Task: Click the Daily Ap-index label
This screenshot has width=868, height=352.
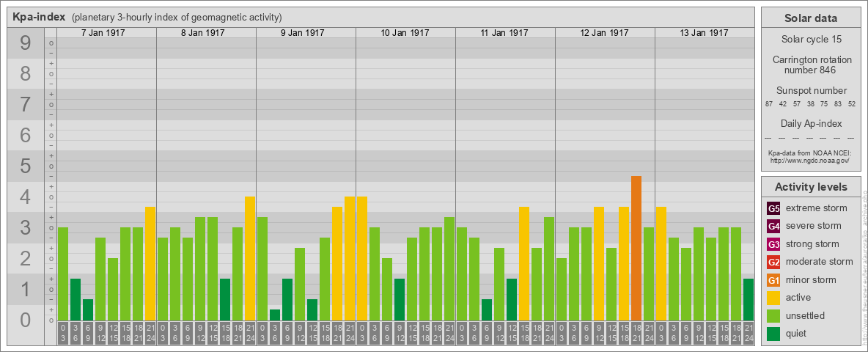Action: (x=811, y=123)
